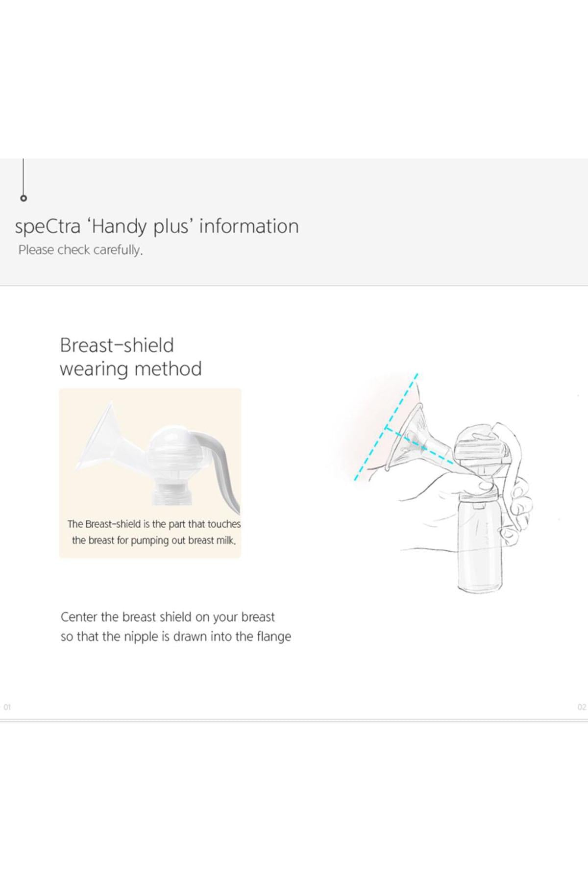
Task: Select caption 'The Breast-shield is the part that touches'
Action: [x=154, y=524]
